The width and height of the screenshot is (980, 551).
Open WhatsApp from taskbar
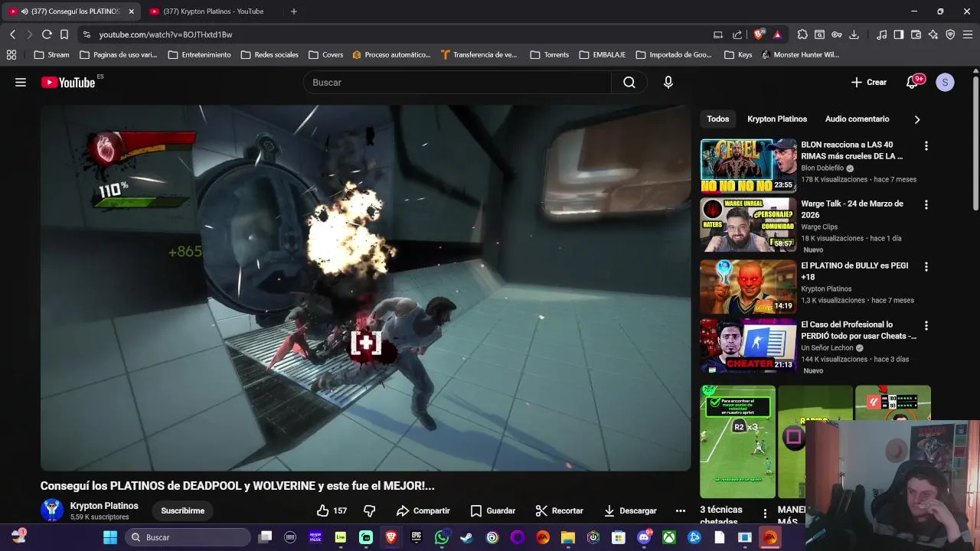click(442, 537)
